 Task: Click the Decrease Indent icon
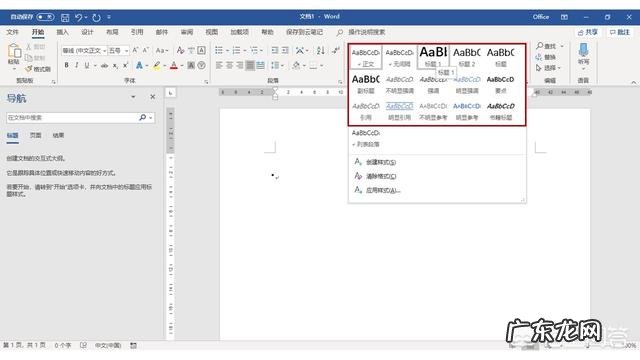point(275,50)
